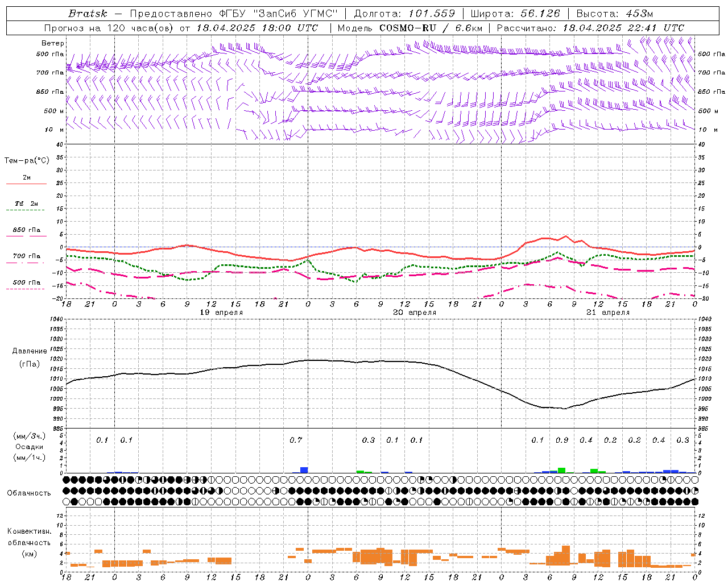Click the 0.7 precipitation amount value
The height and width of the screenshot is (582, 728).
tap(296, 440)
